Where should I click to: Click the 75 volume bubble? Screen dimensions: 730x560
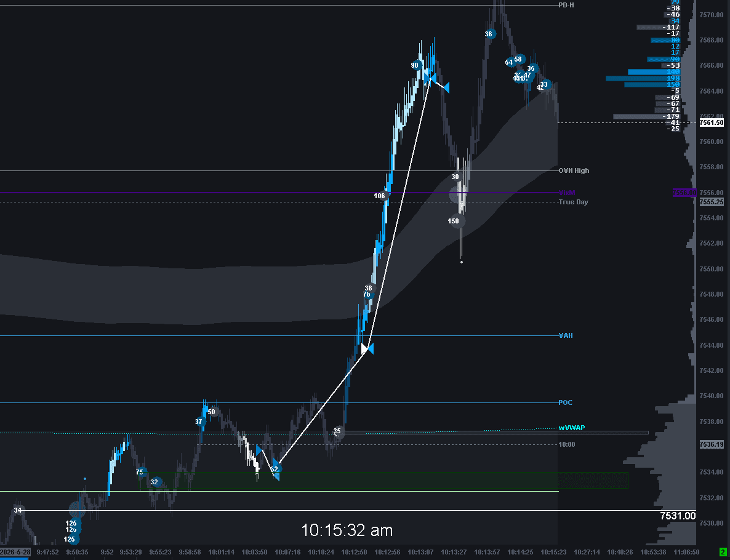tap(140, 472)
